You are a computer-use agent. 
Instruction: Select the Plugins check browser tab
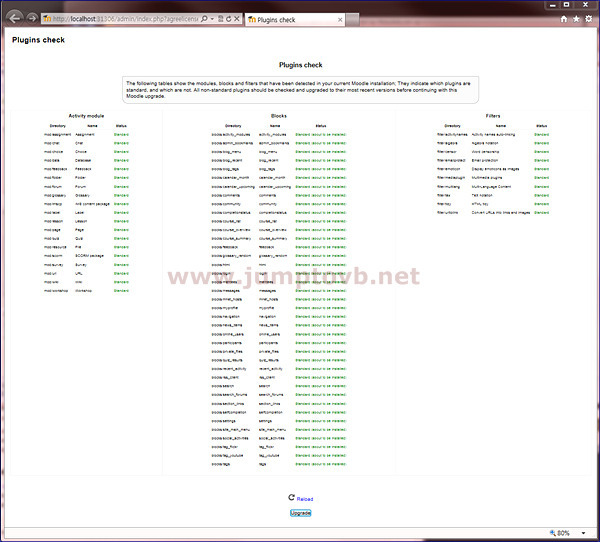point(295,20)
